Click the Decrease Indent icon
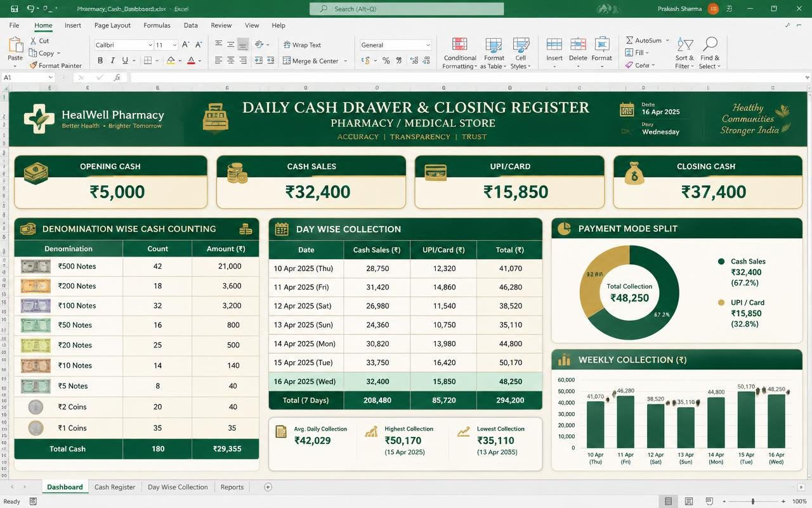Viewport: 812px width, 508px height. click(x=259, y=60)
